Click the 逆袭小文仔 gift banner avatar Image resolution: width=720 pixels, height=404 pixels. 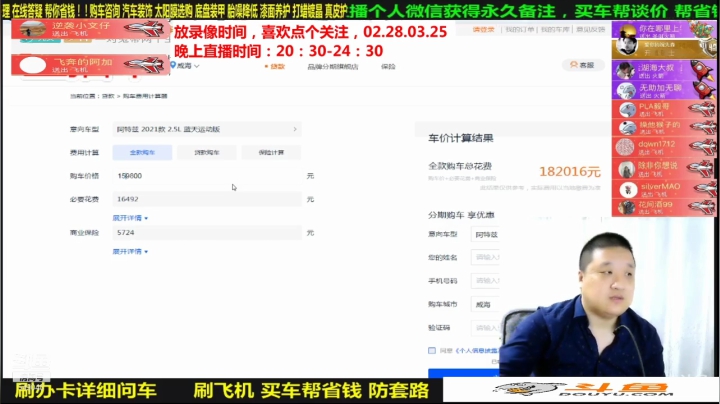coord(33,29)
